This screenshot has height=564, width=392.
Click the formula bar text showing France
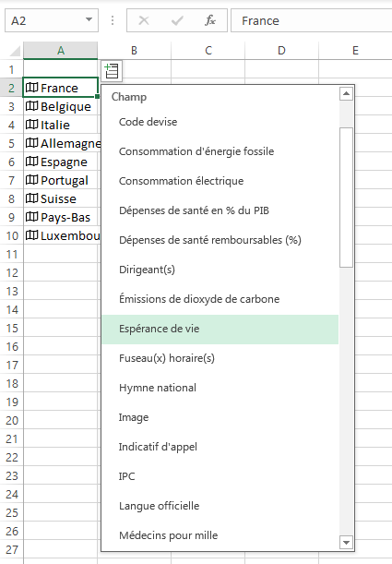(x=260, y=21)
